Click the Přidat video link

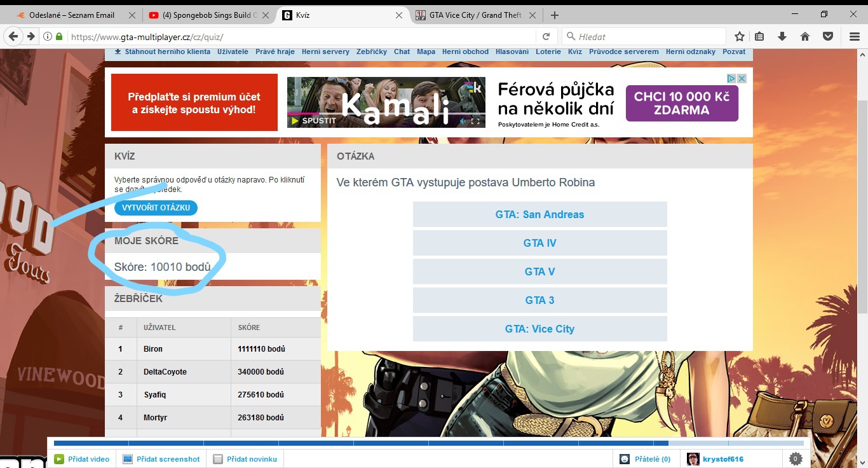(x=82, y=459)
